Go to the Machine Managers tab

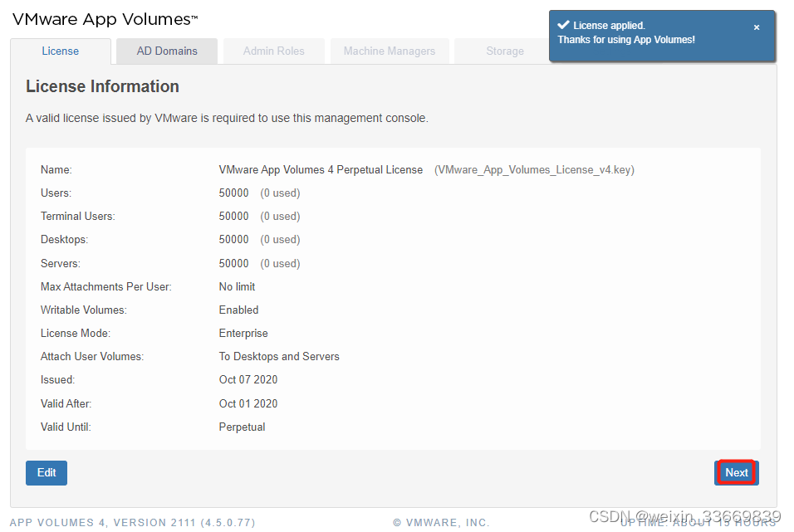[x=390, y=51]
